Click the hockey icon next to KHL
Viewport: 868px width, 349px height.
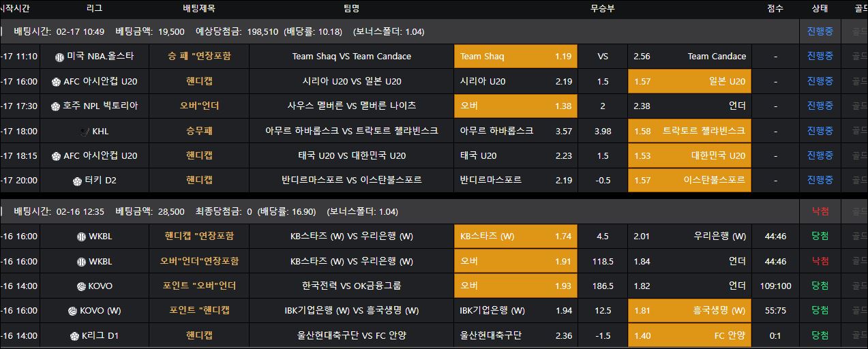pyautogui.click(x=84, y=131)
